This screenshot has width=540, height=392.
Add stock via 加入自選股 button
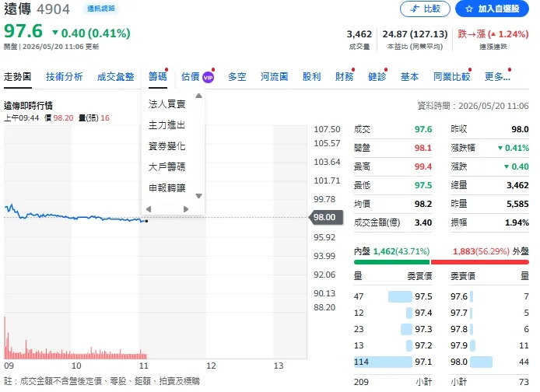492,9
